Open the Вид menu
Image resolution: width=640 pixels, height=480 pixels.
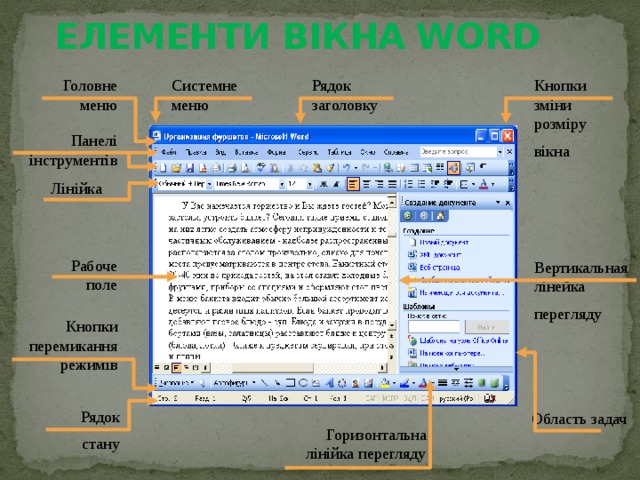(x=221, y=152)
